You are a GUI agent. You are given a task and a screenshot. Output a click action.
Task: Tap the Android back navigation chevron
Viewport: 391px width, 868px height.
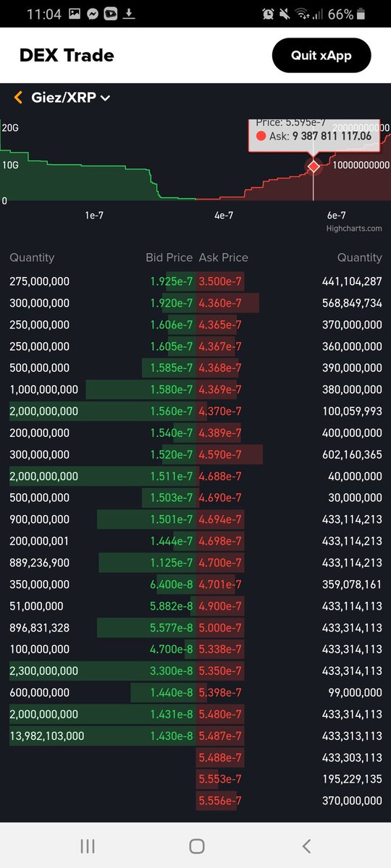[x=306, y=846]
